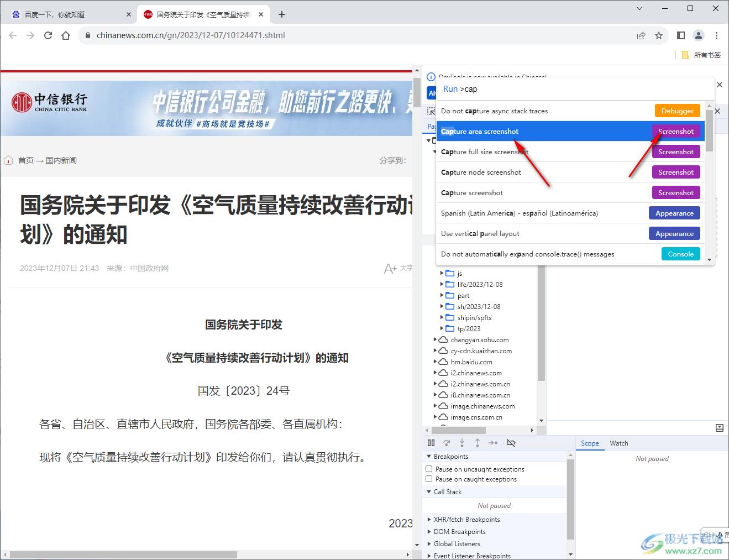Expand the life/2023/12-08 folder
Screen dimensions: 729x560
(x=442, y=284)
